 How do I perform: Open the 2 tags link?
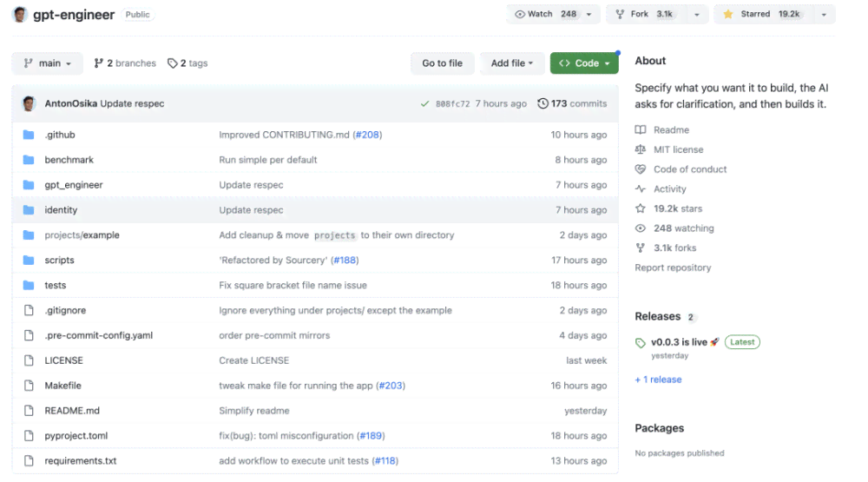(187, 63)
